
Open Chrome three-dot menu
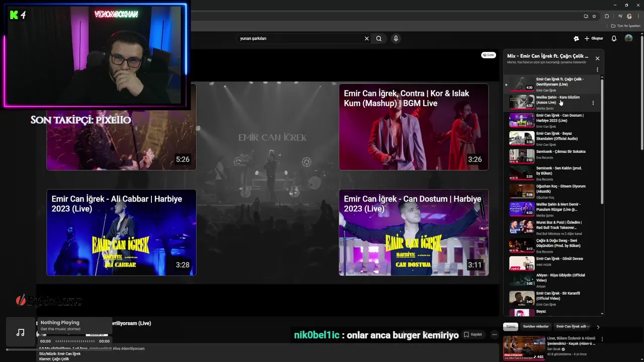click(x=637, y=16)
